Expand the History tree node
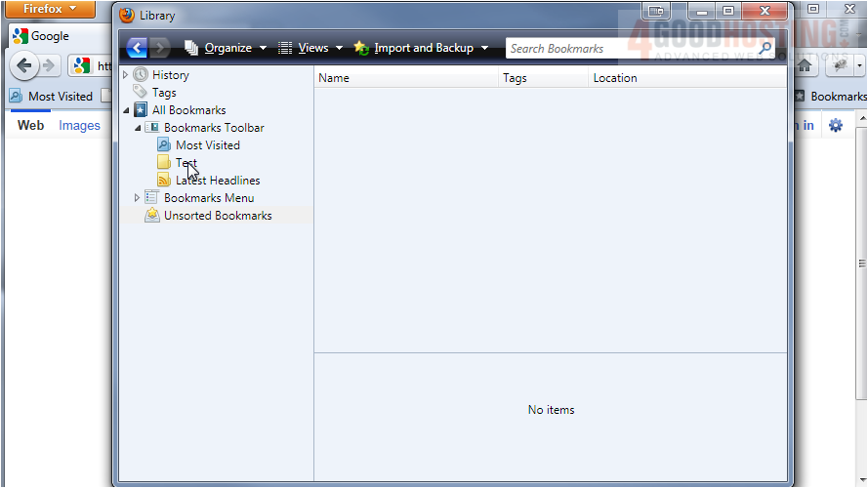This screenshot has height=488, width=868. point(125,75)
